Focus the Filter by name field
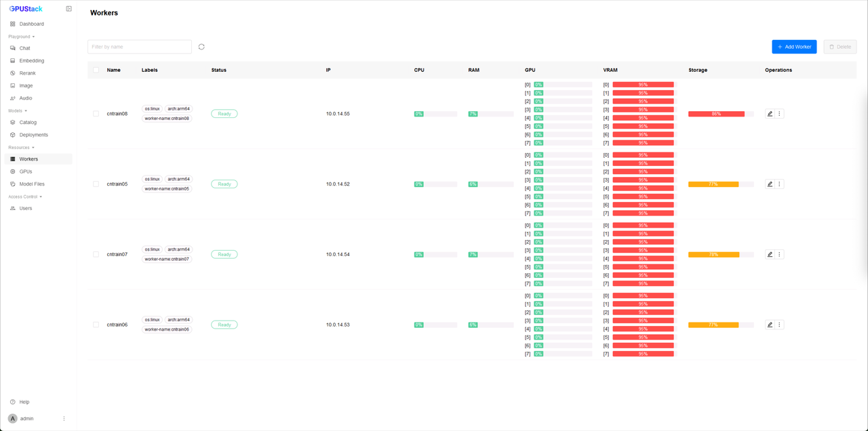The width and height of the screenshot is (868, 431). point(140,47)
